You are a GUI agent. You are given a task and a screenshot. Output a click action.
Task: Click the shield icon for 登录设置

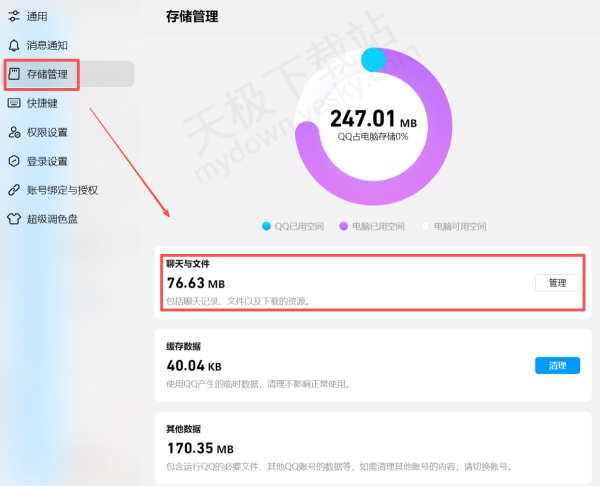(x=14, y=161)
